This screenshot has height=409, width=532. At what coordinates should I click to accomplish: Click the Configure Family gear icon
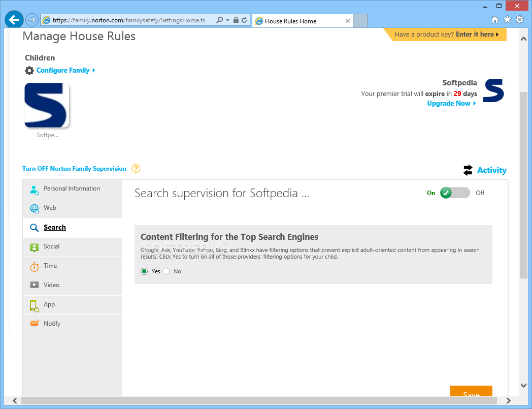click(29, 70)
